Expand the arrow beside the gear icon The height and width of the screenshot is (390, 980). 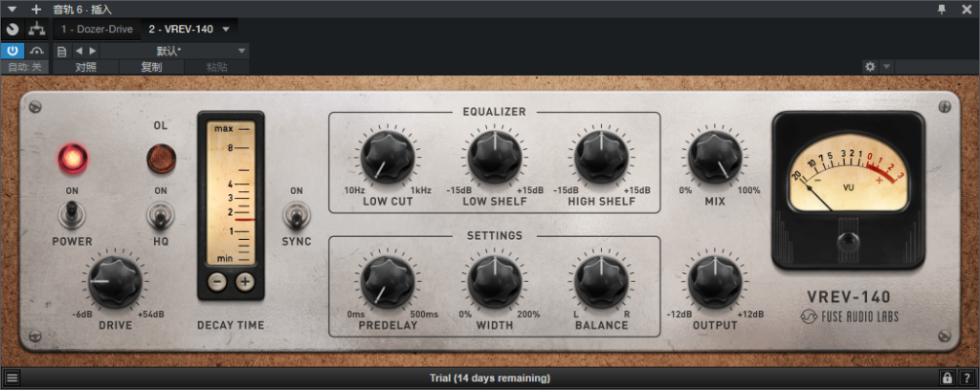point(886,67)
